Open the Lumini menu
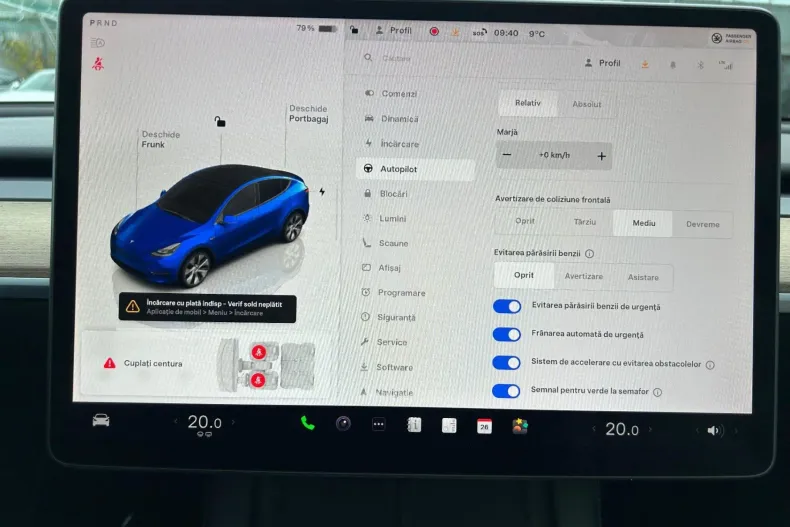The height and width of the screenshot is (527, 790). click(415, 219)
